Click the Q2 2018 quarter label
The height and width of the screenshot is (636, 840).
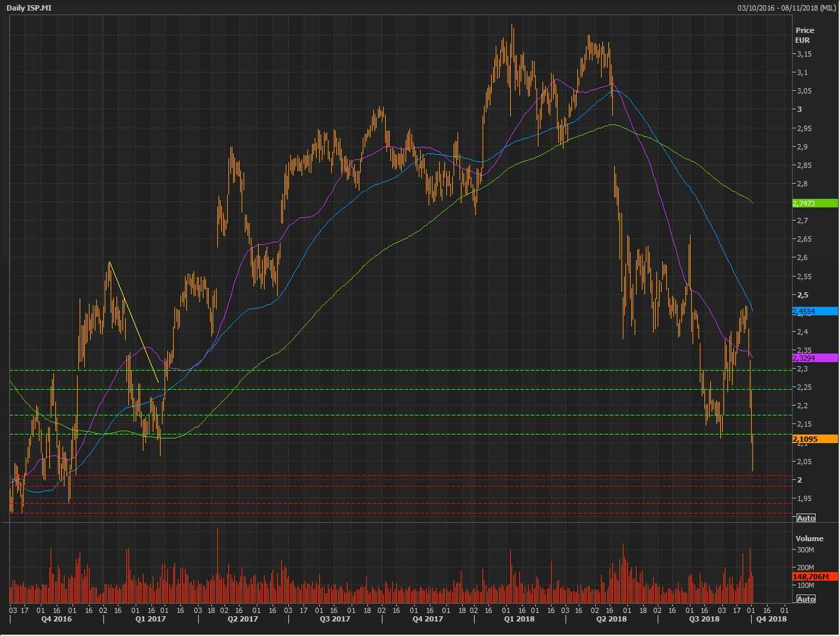coord(612,619)
